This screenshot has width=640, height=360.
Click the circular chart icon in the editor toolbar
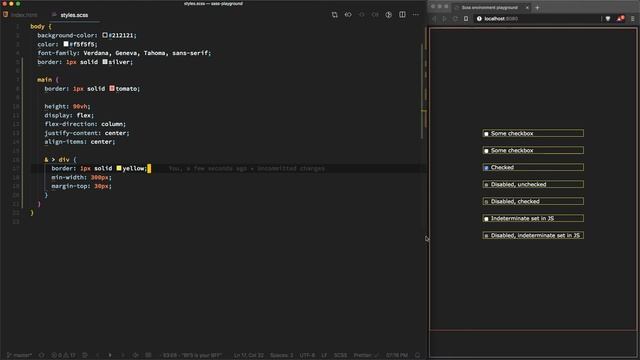[x=389, y=15]
